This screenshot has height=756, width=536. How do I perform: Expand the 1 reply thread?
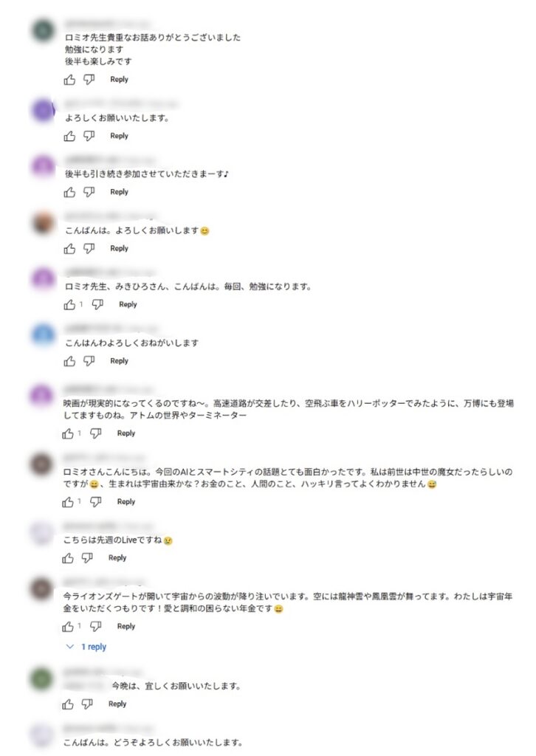[86, 647]
